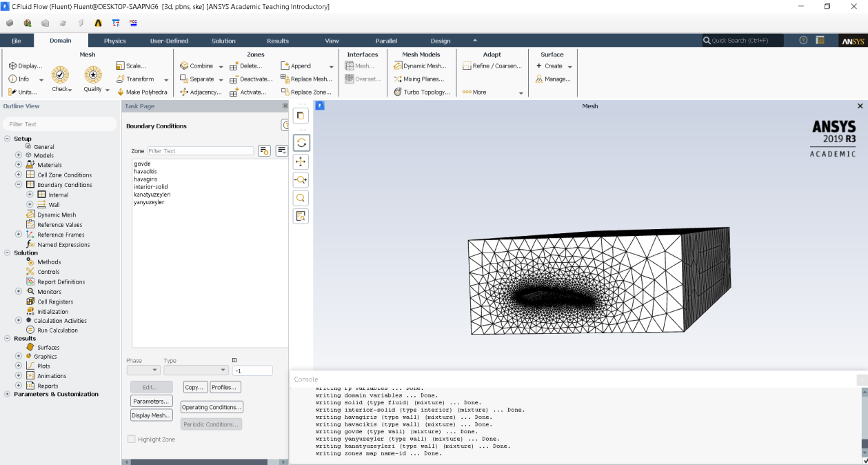This screenshot has height=465, width=868.
Task: Click the Quick Search field
Action: pos(743,41)
